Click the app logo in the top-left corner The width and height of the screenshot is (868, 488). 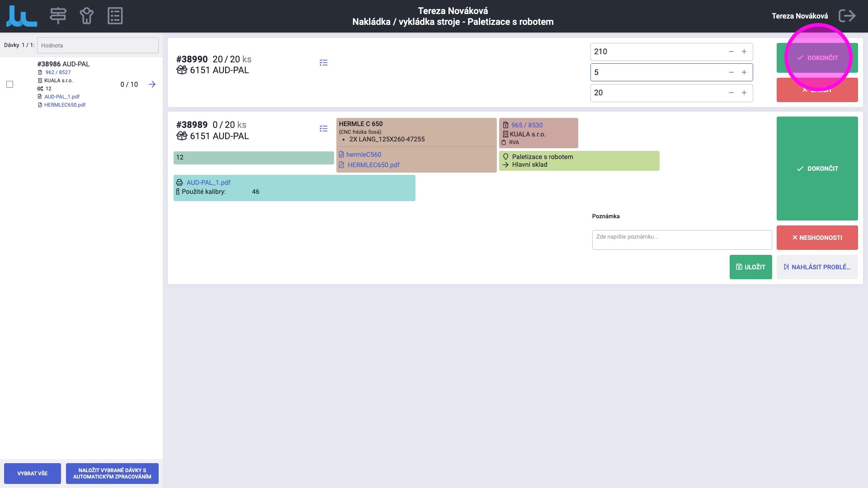click(21, 16)
